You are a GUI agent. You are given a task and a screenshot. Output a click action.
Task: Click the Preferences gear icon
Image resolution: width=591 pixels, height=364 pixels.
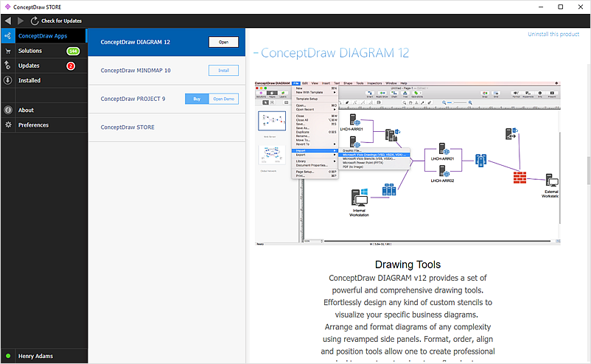tap(8, 125)
